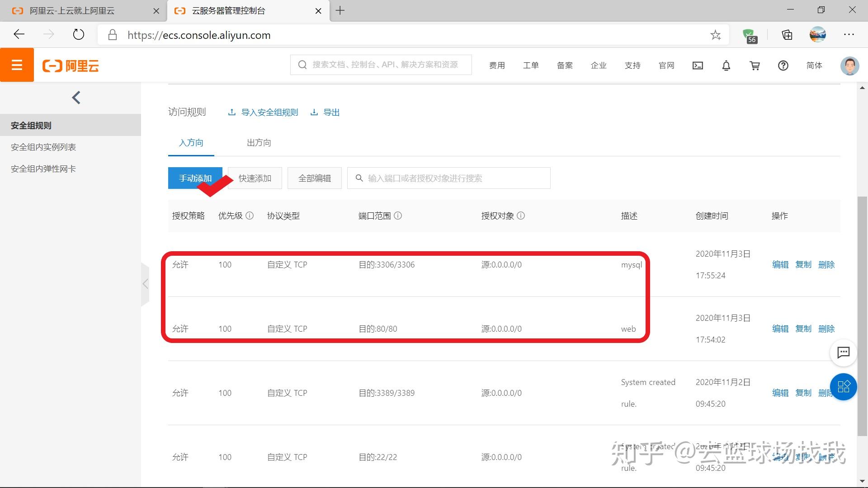Click the vertical page scrollbar

click(862, 316)
